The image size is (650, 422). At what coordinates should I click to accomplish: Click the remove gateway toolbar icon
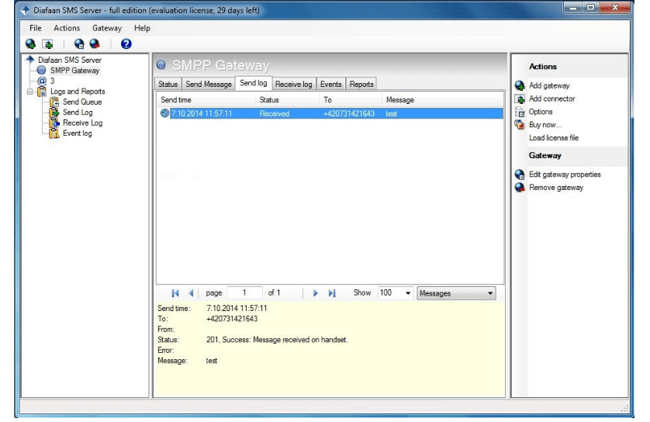click(x=95, y=44)
